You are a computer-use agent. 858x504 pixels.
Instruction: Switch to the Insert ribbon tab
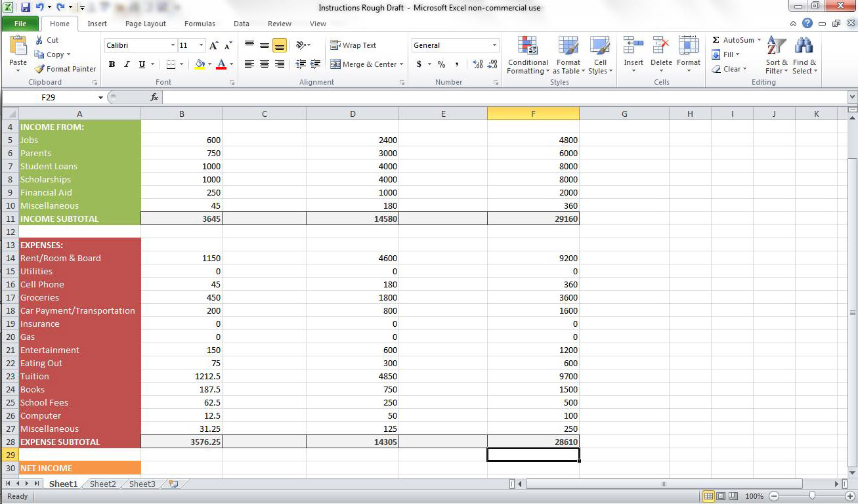[97, 24]
